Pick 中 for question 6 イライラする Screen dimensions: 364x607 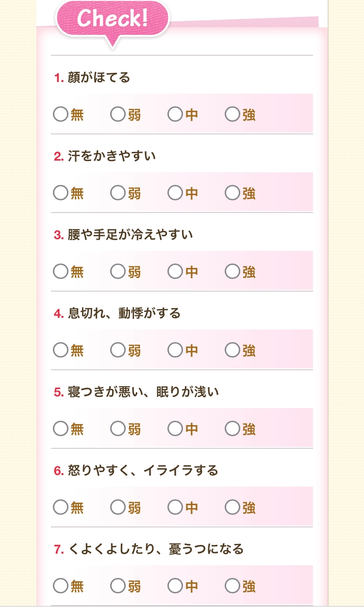coord(175,508)
